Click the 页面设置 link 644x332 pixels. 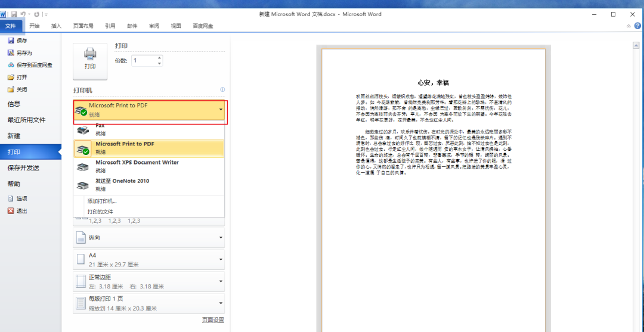coord(213,319)
